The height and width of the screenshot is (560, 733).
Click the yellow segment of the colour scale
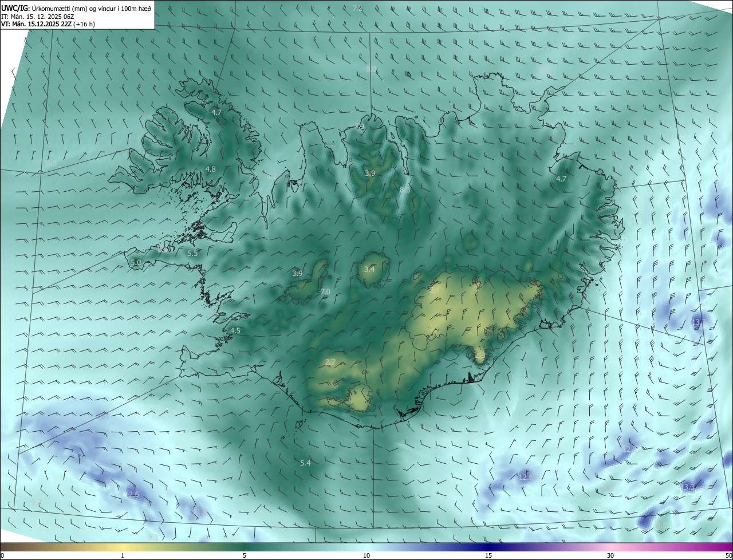[123, 547]
